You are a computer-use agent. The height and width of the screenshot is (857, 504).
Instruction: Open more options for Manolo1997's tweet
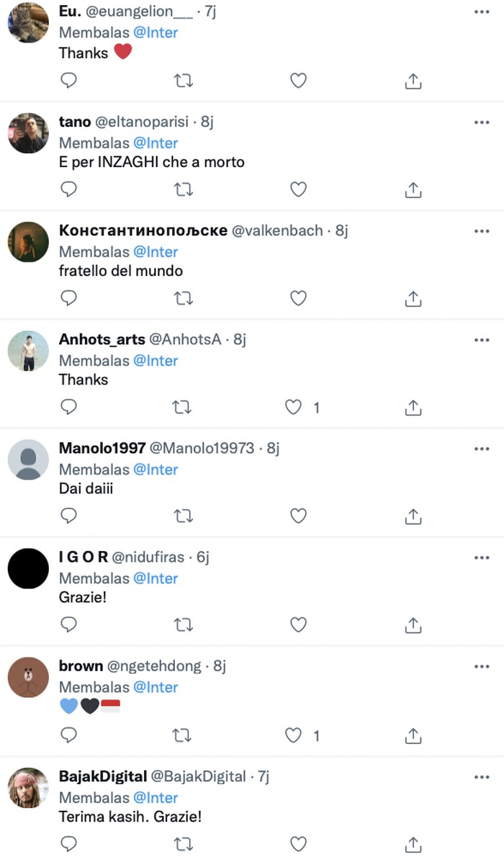pyautogui.click(x=482, y=449)
